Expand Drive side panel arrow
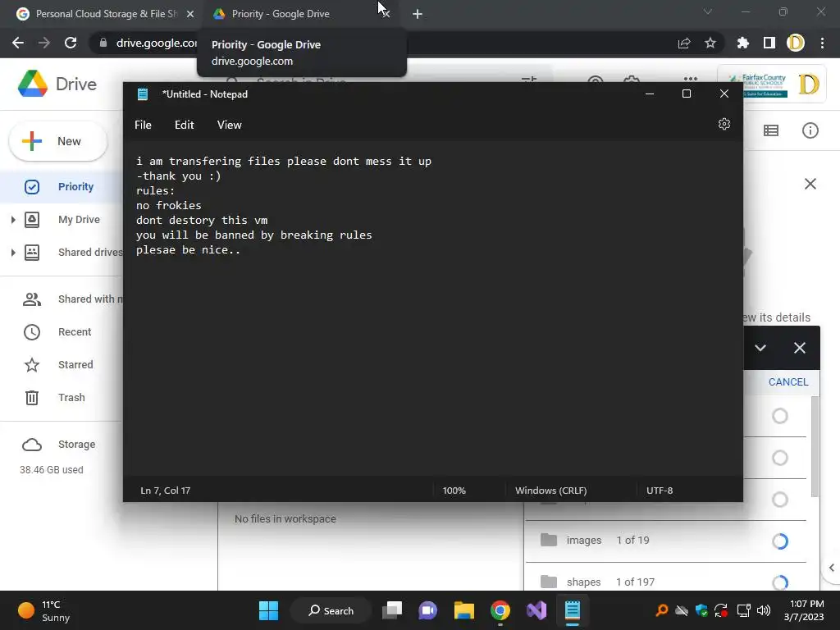 point(831,568)
